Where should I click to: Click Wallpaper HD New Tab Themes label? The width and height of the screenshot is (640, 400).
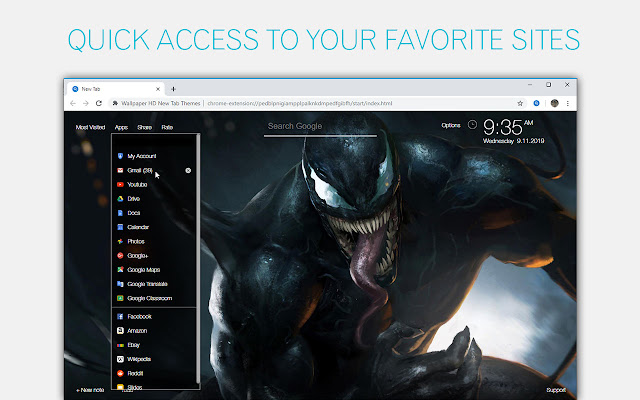pyautogui.click(x=160, y=103)
